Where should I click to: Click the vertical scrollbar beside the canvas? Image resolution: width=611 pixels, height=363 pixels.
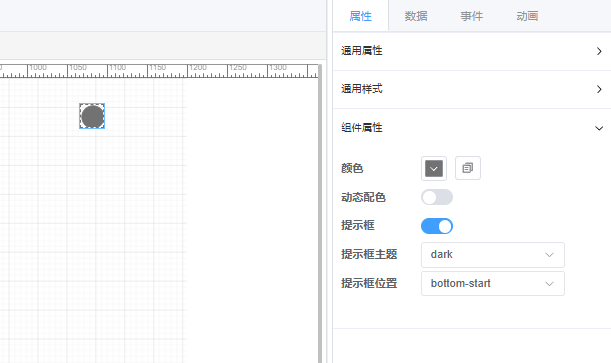point(320,213)
